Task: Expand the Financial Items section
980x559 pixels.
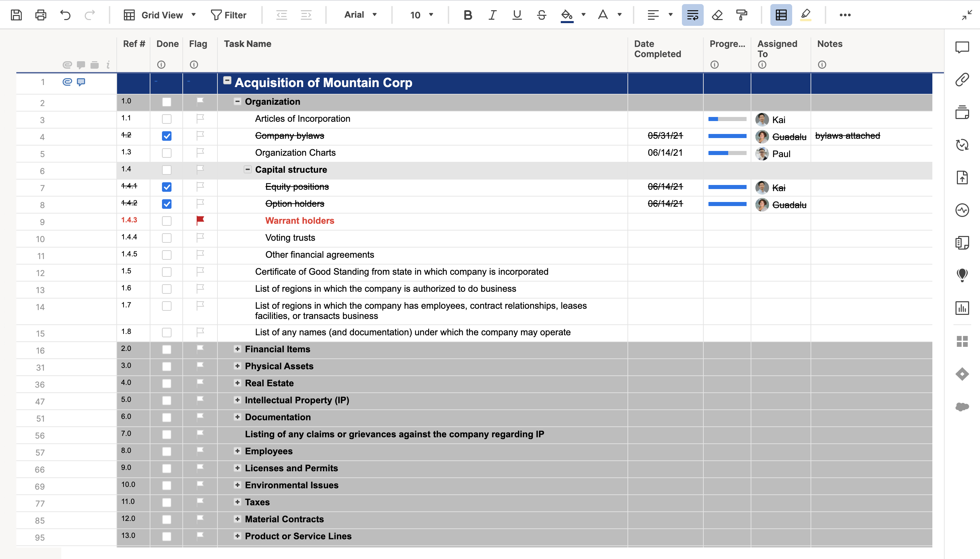Action: click(238, 349)
